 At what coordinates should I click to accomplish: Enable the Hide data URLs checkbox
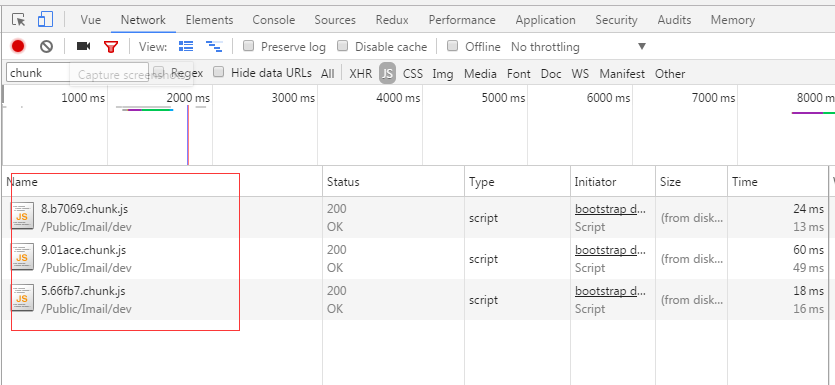coord(218,72)
